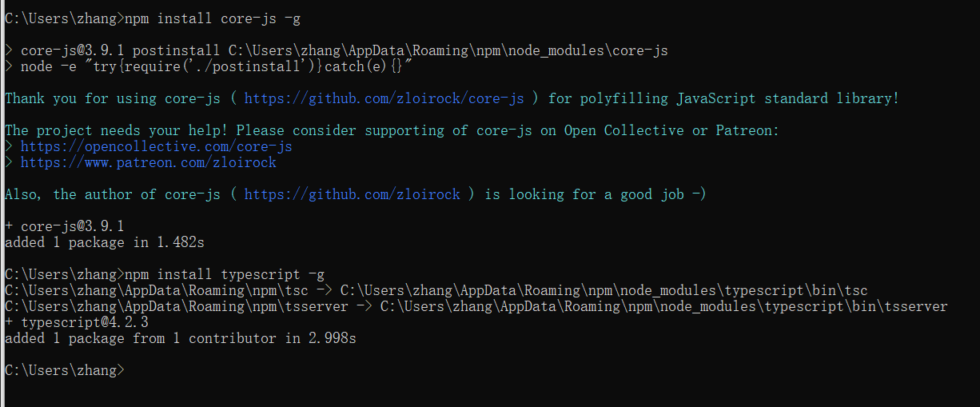Click "The project needs your help!" text
Viewport: 980px width, 407px height.
click(117, 130)
